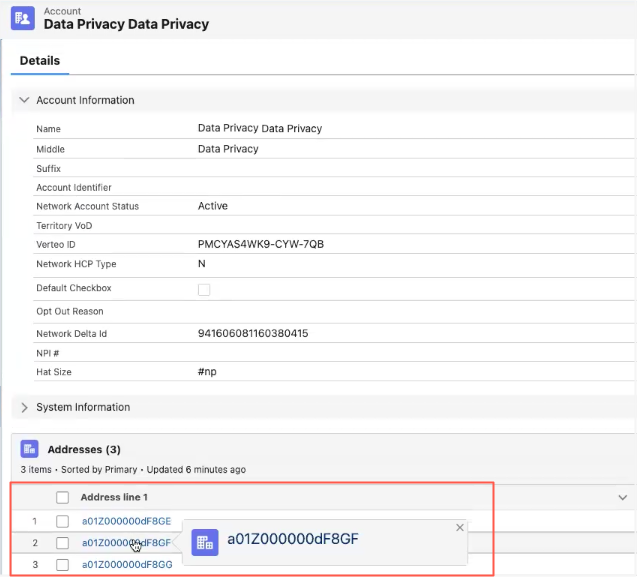Viewport: 637px width, 577px height.
Task: Click a01Z000000dF8GF title in hover popup
Action: [x=292, y=541]
